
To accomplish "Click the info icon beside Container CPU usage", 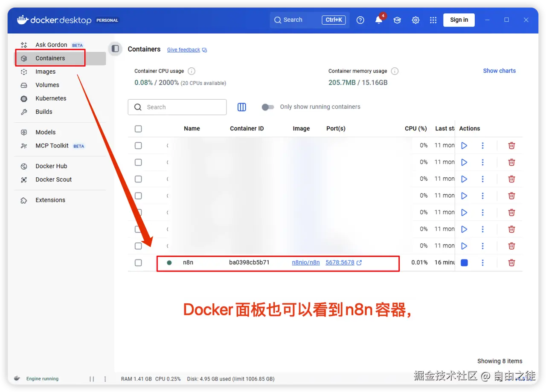I will click(x=192, y=71).
